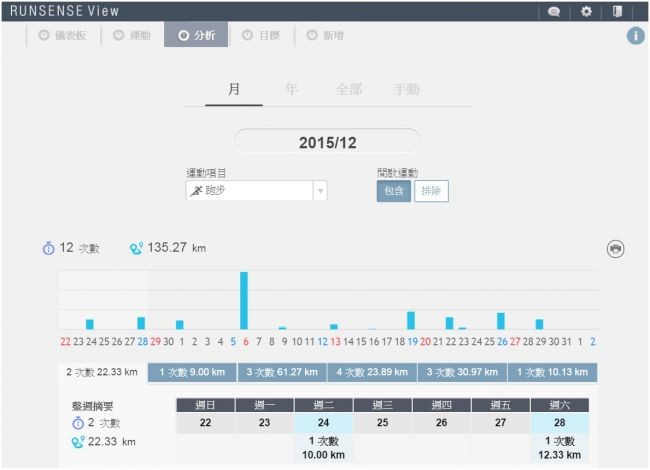Click the tallest bar on day 6

[244, 300]
